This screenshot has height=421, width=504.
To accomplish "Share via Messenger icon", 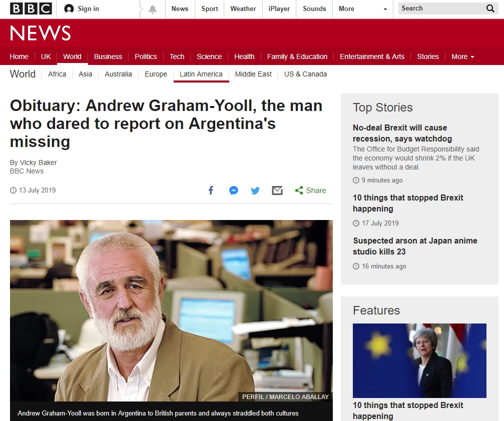I will point(233,190).
